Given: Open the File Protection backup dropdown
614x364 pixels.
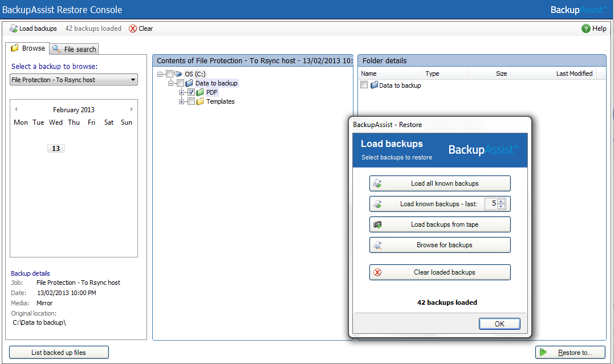Looking at the screenshot, I should [133, 80].
